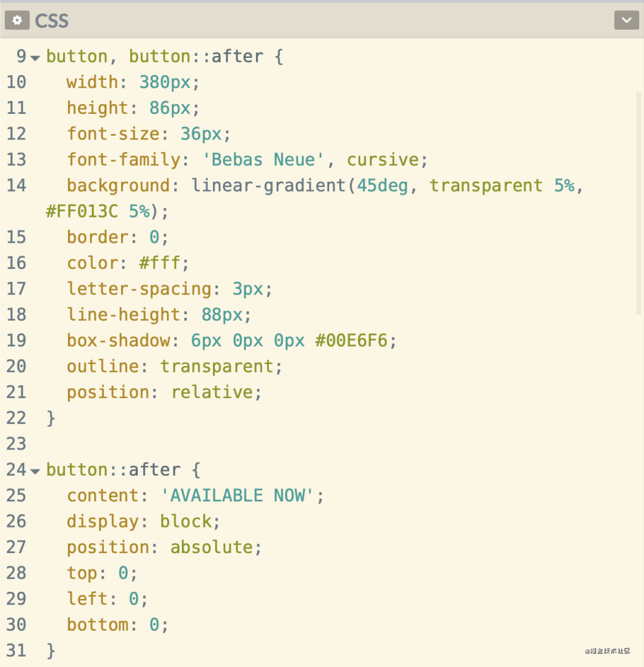Click the #FF013C hex color value
Viewport: 644px width, 667px height.
[82, 212]
